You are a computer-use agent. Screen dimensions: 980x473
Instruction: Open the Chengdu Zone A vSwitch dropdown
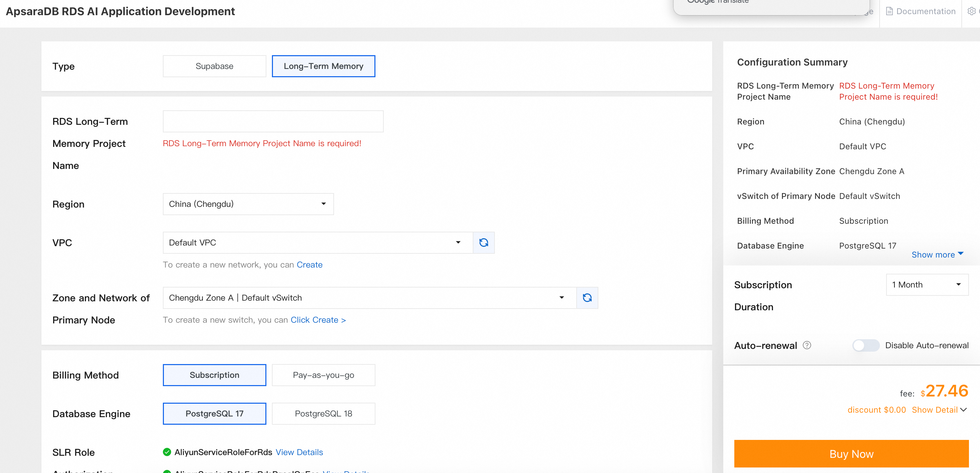click(x=370, y=298)
